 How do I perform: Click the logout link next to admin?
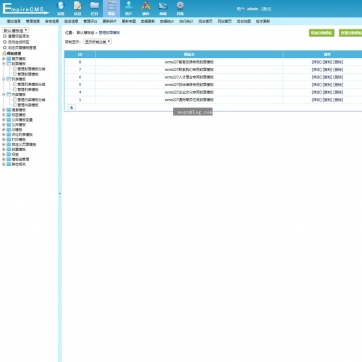266,9
